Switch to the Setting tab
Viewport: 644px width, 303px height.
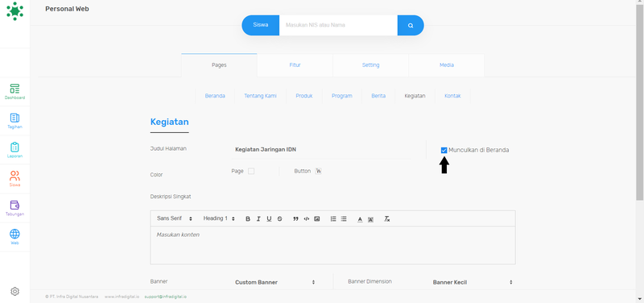[x=370, y=65]
